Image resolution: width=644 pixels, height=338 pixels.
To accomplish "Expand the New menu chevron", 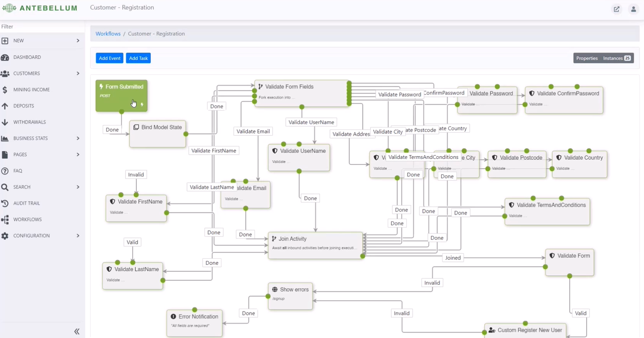I will click(78, 41).
